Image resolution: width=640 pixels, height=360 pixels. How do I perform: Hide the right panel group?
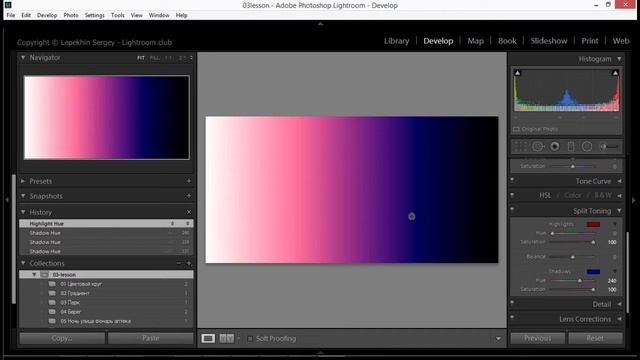click(x=633, y=200)
